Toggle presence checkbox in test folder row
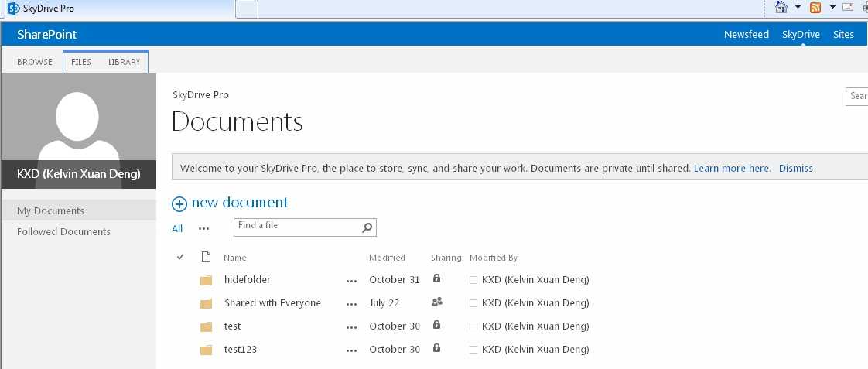The height and width of the screenshot is (369, 868). tap(473, 327)
